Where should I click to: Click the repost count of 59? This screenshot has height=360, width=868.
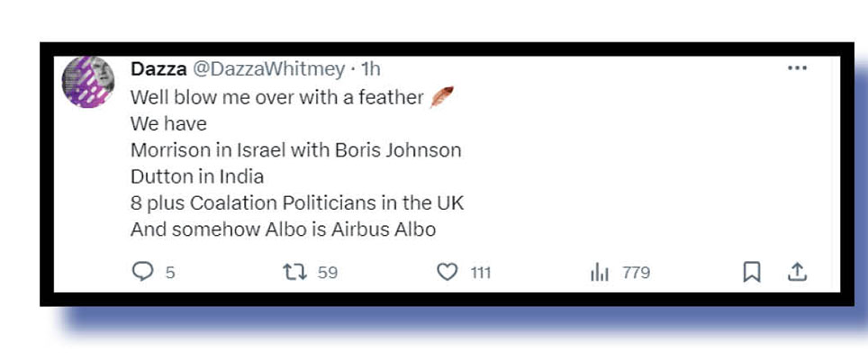pos(328,273)
